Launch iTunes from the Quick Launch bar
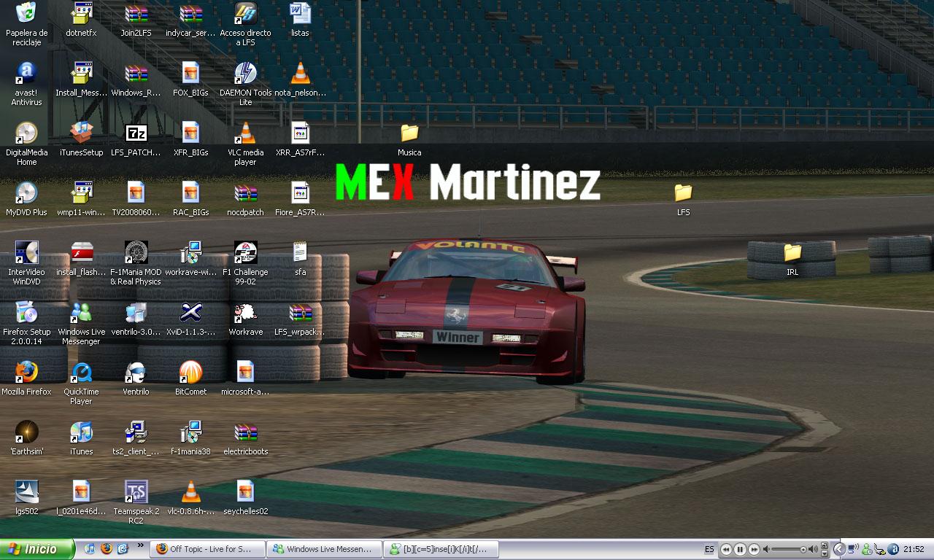 click(x=90, y=549)
